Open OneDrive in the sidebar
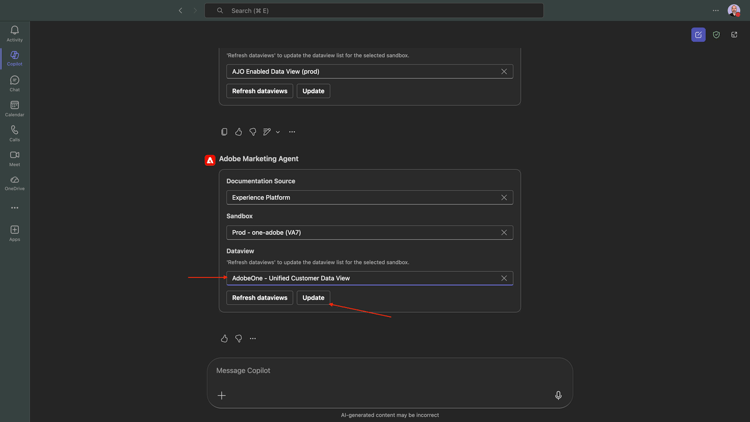Viewport: 750px width, 422px height. (x=14, y=183)
